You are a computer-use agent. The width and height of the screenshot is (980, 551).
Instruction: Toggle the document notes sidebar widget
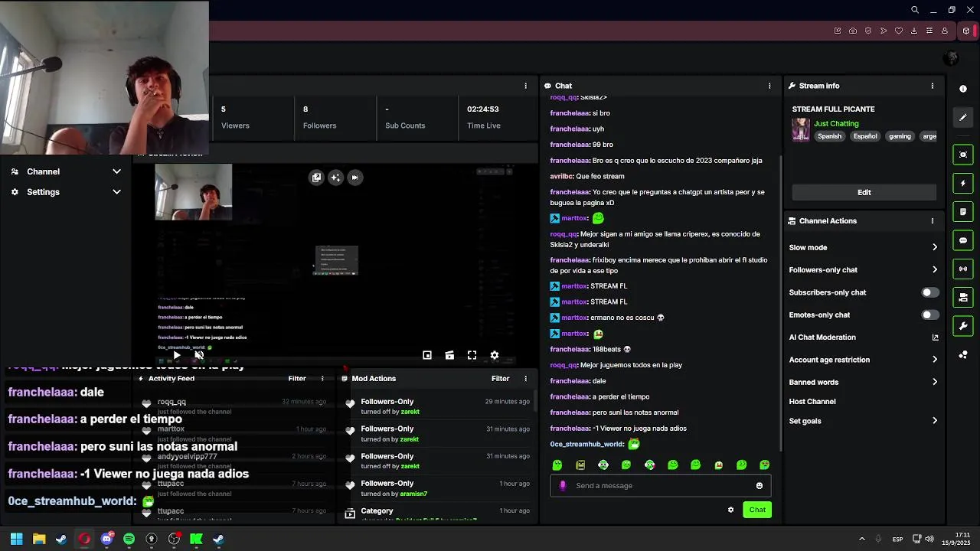click(963, 212)
